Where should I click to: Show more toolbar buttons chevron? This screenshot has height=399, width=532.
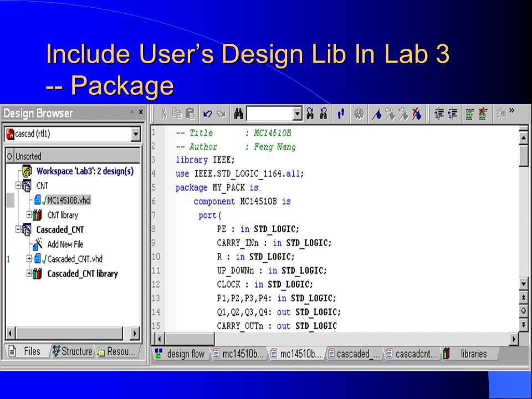tap(511, 110)
